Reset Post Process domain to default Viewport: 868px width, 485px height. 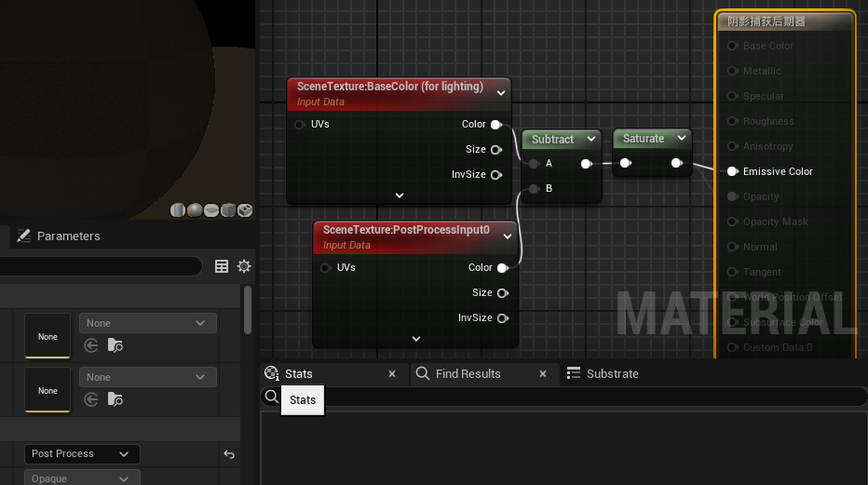229,454
